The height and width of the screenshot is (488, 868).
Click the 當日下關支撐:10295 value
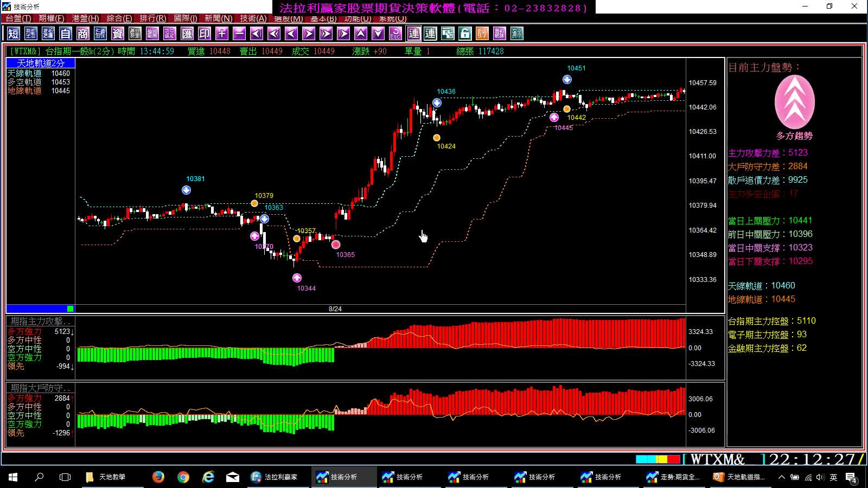point(770,261)
